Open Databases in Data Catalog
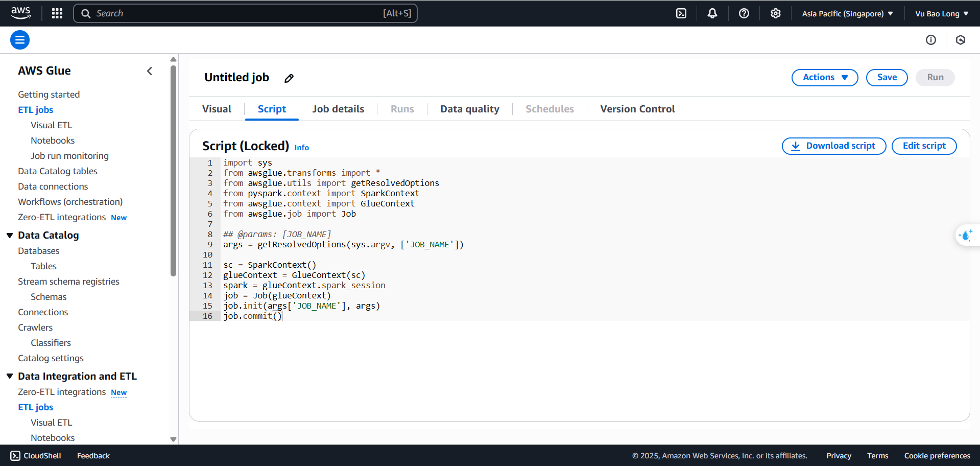Viewport: 980px width, 466px height. 39,251
